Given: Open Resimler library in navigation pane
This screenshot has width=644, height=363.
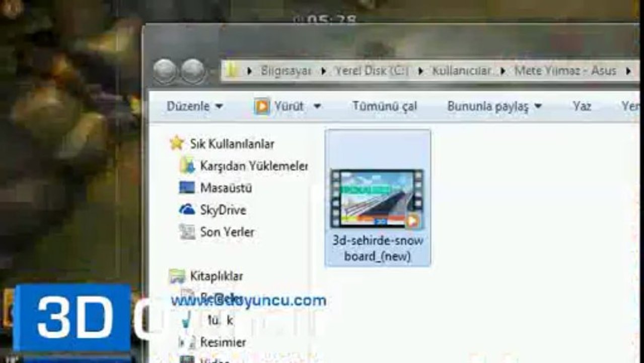Looking at the screenshot, I should pos(223,342).
